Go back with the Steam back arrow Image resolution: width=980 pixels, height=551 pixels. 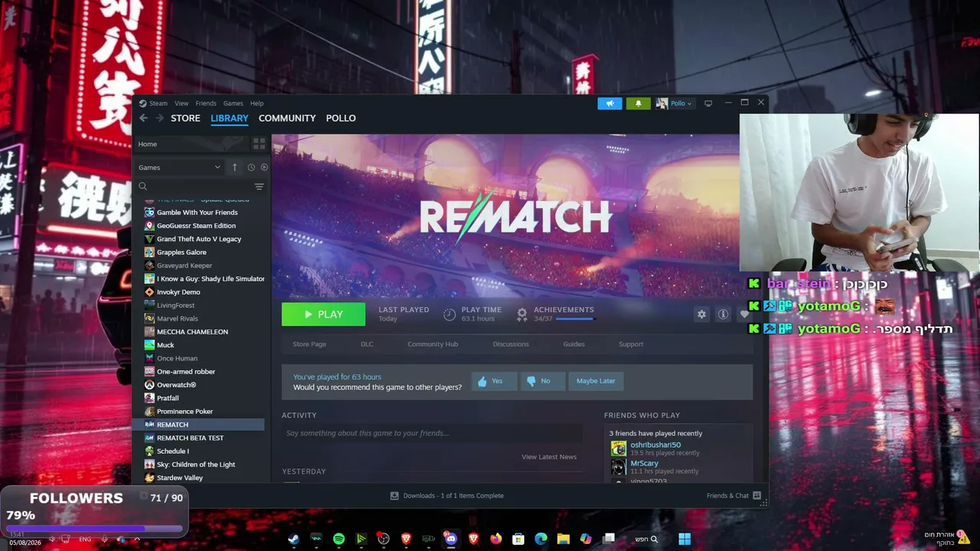pos(143,118)
